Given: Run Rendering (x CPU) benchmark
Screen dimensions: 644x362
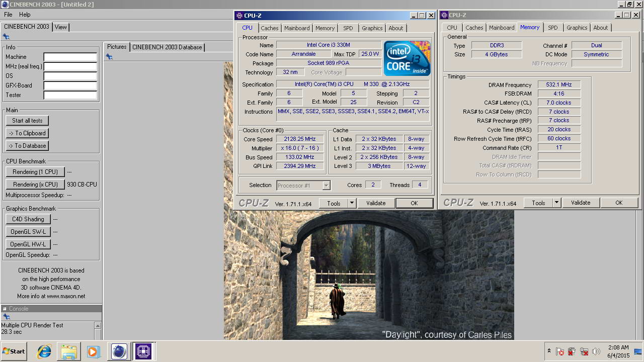Looking at the screenshot, I should pos(35,185).
